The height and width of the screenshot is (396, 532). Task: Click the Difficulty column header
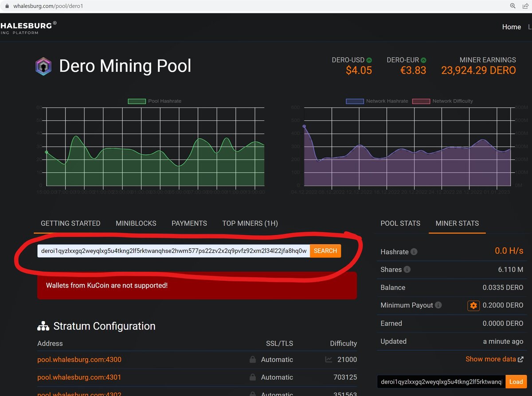344,343
